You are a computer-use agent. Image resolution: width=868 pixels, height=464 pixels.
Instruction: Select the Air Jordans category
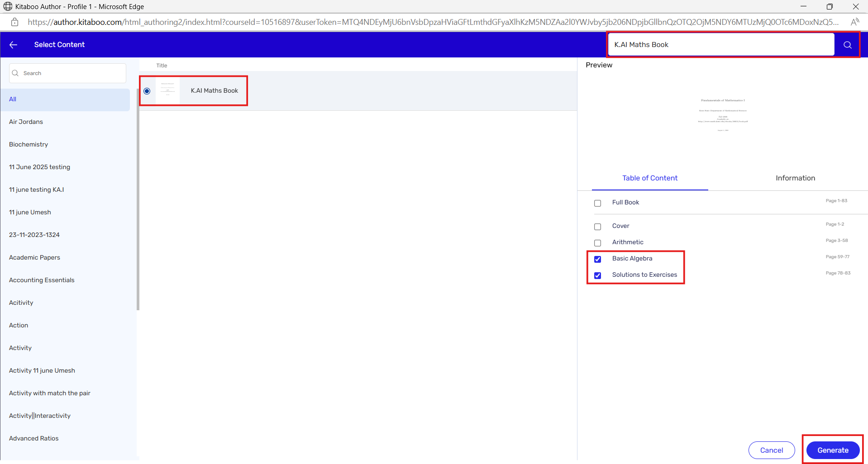(x=65, y=122)
